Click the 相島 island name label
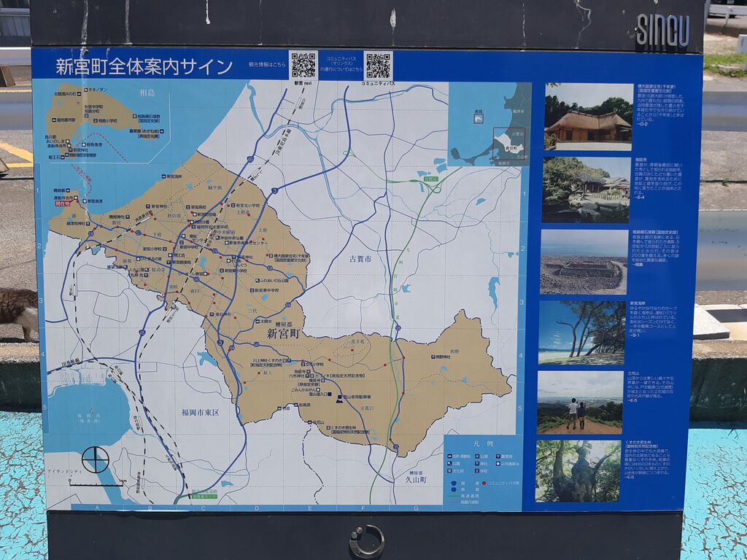 [x=147, y=92]
